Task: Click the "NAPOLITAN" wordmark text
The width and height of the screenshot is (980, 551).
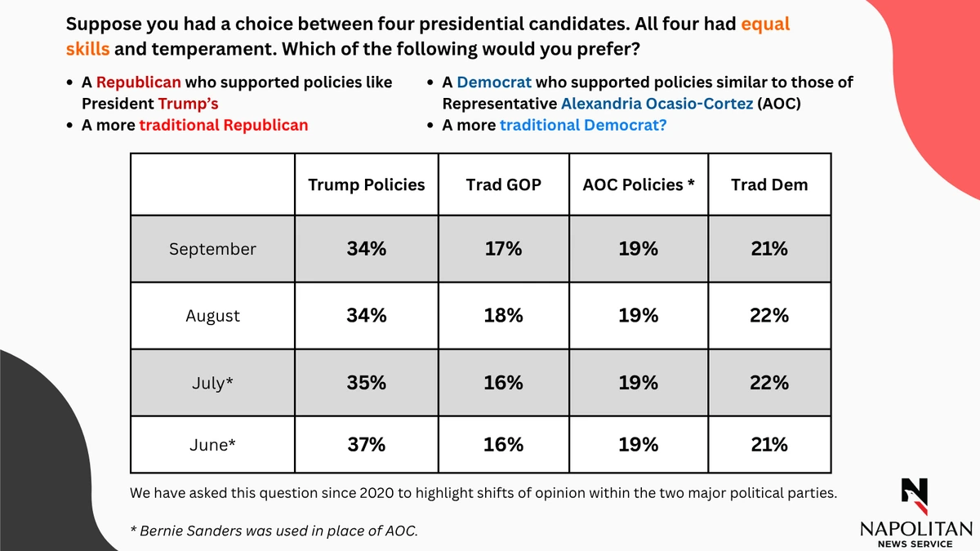Action: (x=915, y=529)
